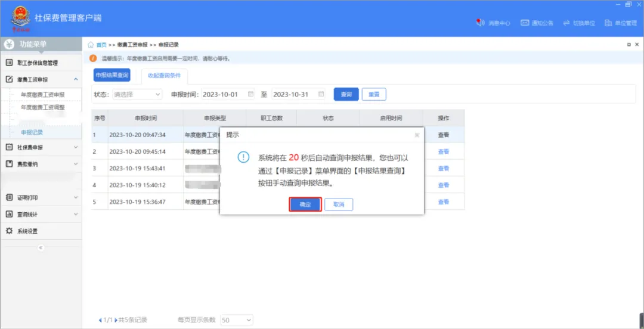The image size is (644, 329).
Task: Open the 状态 status dropdown
Action: (x=137, y=94)
